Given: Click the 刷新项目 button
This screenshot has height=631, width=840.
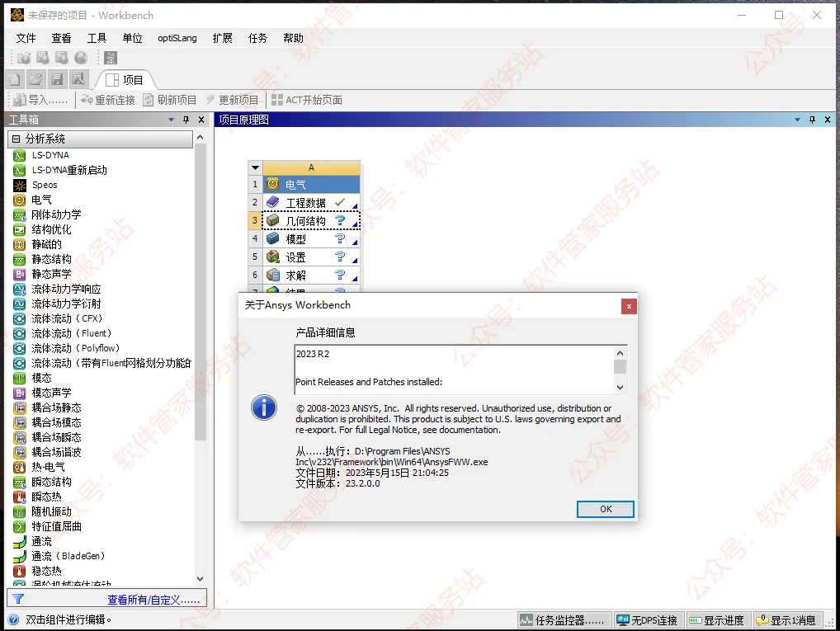Looking at the screenshot, I should [x=170, y=100].
